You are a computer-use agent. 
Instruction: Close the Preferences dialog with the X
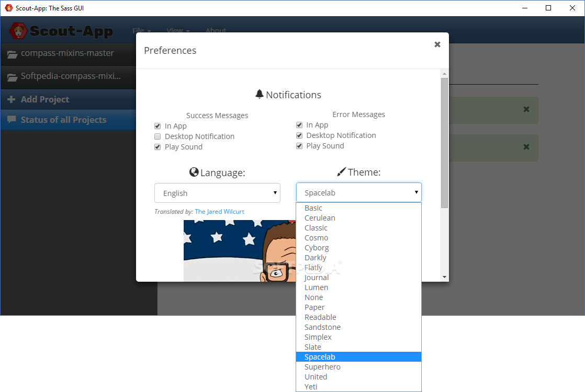[x=437, y=44]
